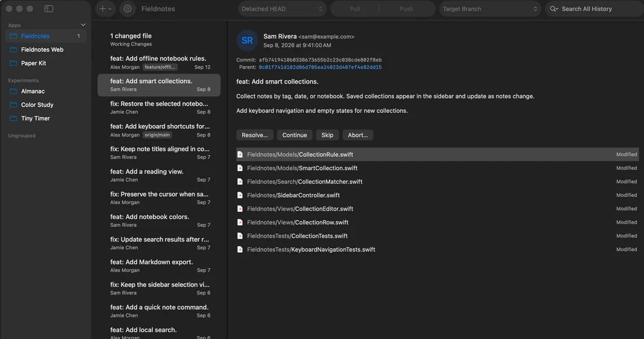Click the KeyboardNavigationTests.swift file icon

tap(240, 249)
